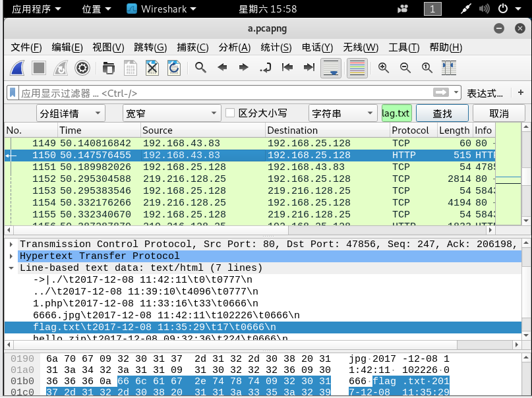The image size is (532, 398).
Task: Click the display filter input field
Action: (225, 93)
